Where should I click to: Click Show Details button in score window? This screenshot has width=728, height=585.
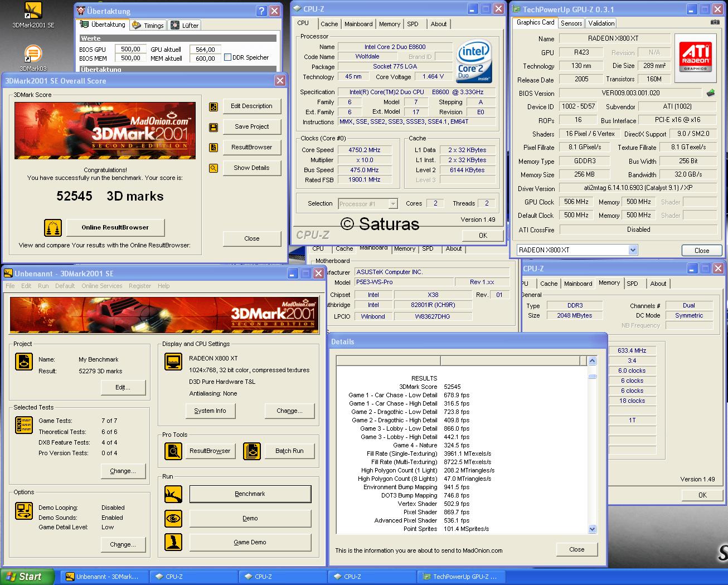252,168
